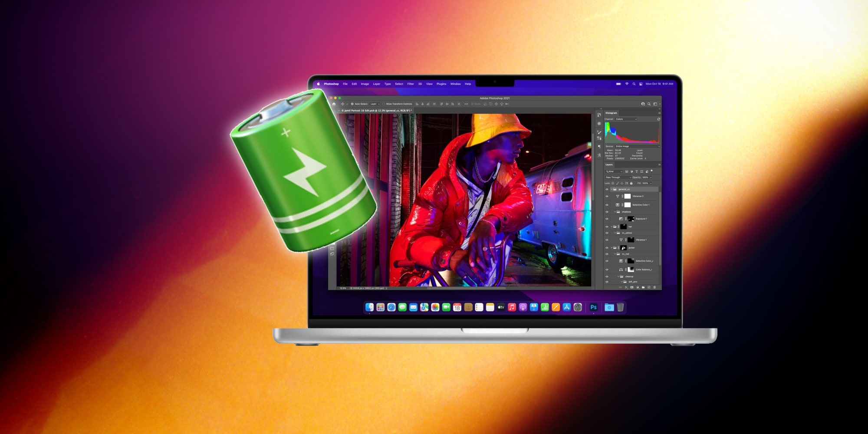
Task: Toggle the Auto-Select checkbox
Action: click(352, 104)
